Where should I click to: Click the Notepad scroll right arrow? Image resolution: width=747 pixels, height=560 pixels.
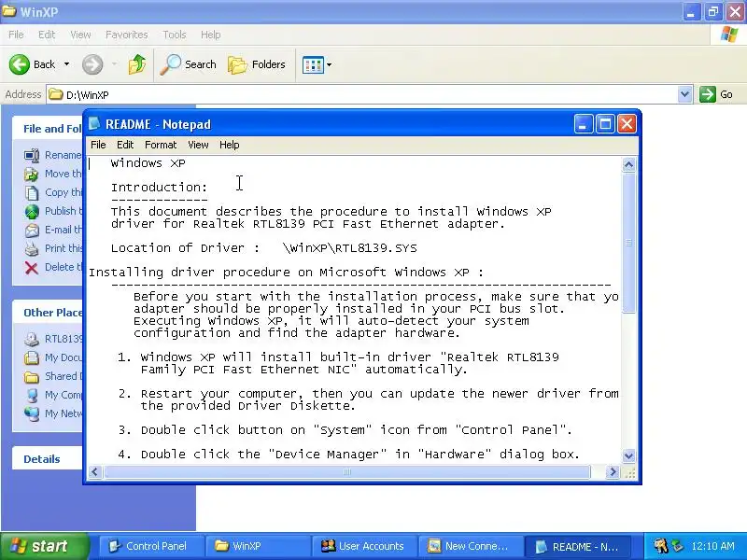(613, 472)
